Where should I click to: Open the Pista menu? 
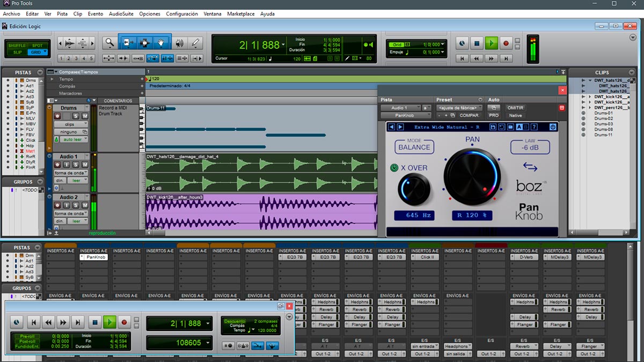click(62, 14)
